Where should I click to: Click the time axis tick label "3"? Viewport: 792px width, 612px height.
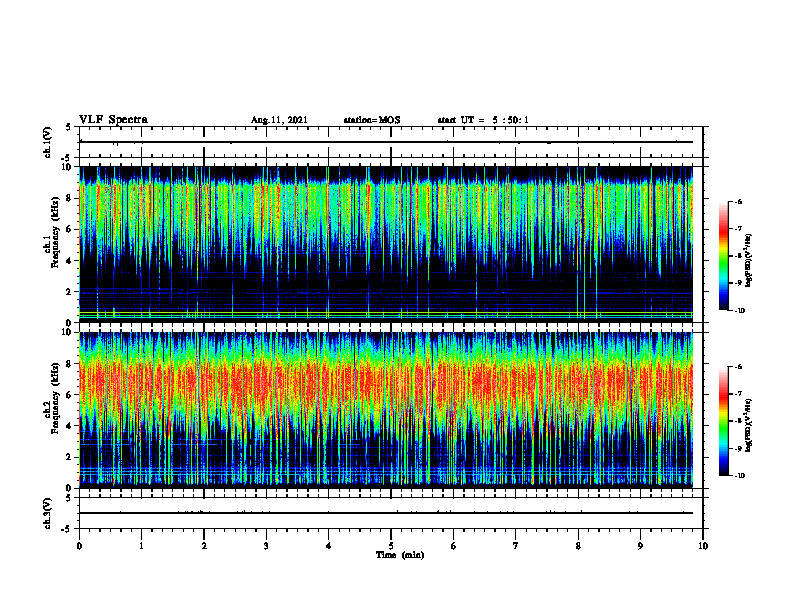point(266,546)
